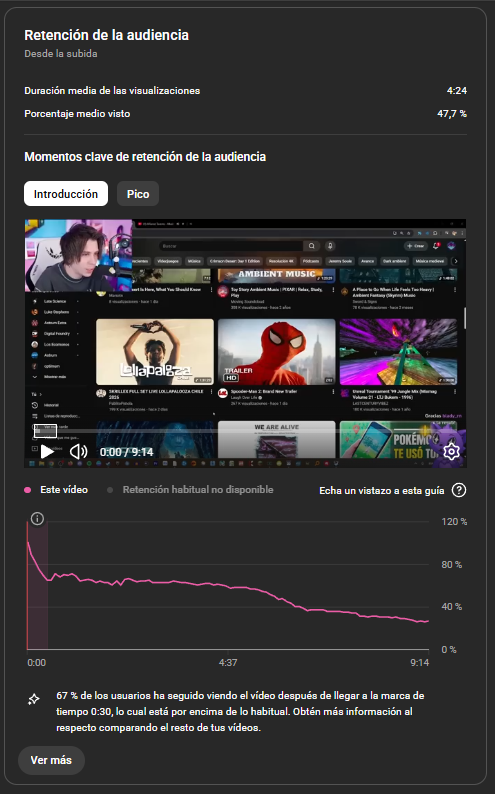Open the question mark help icon
The width and height of the screenshot is (495, 794).
pyautogui.click(x=459, y=490)
